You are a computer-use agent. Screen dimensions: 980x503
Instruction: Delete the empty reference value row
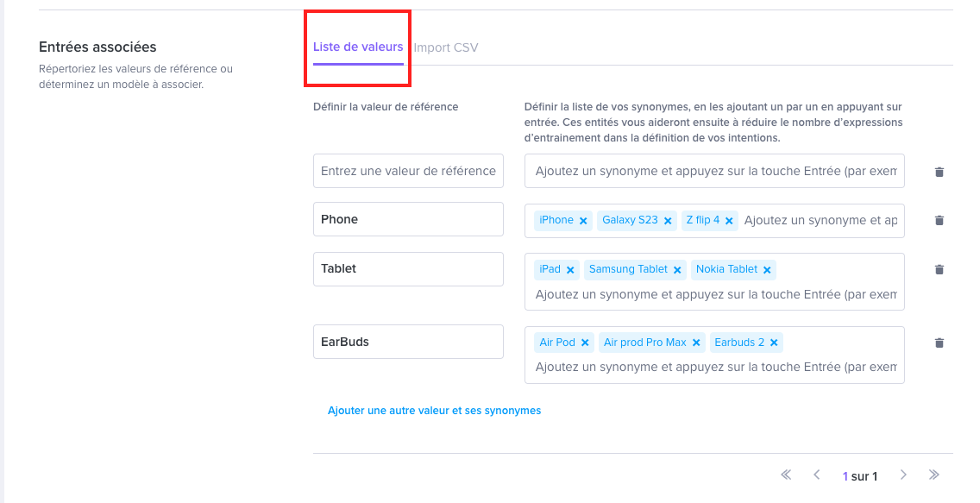coord(939,172)
